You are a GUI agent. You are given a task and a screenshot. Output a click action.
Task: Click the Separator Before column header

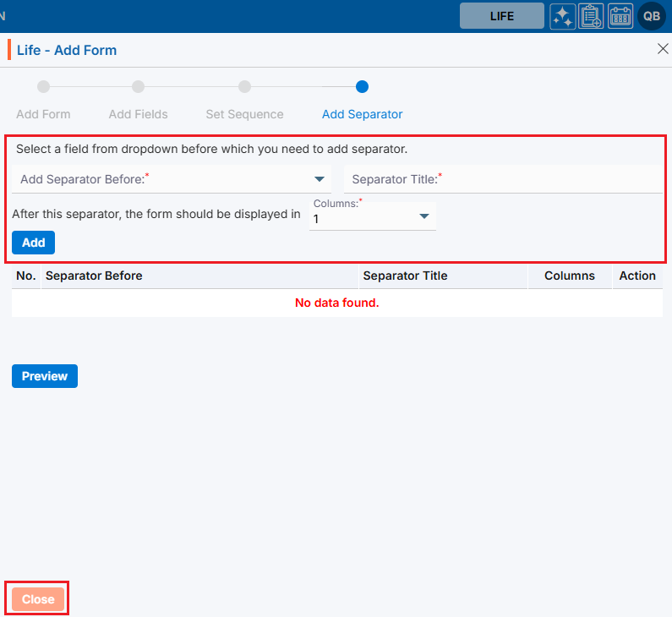(94, 276)
